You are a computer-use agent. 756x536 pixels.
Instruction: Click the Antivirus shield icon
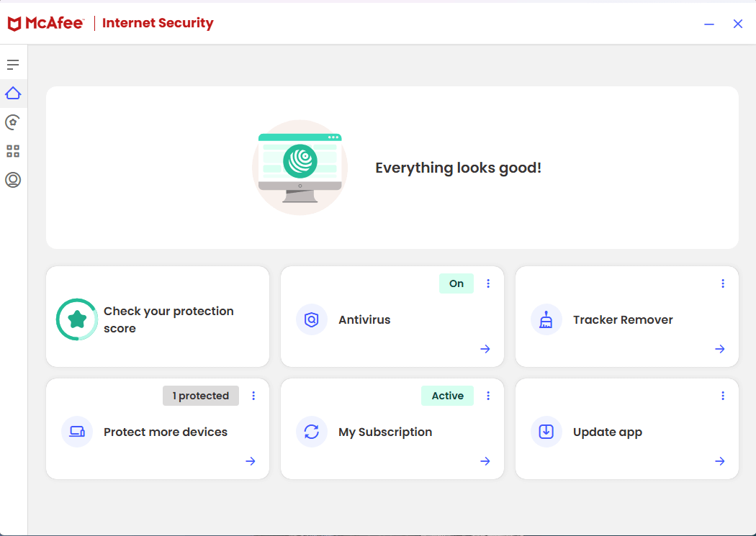(312, 319)
